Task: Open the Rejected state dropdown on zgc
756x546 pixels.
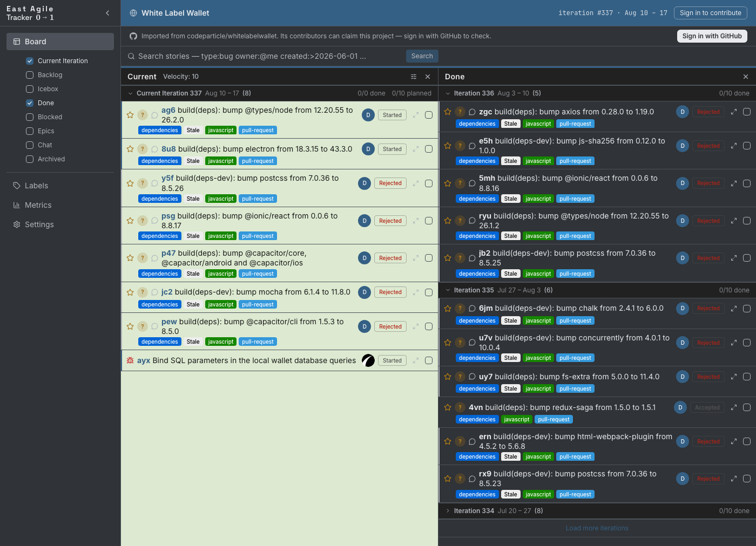Action: tap(708, 112)
